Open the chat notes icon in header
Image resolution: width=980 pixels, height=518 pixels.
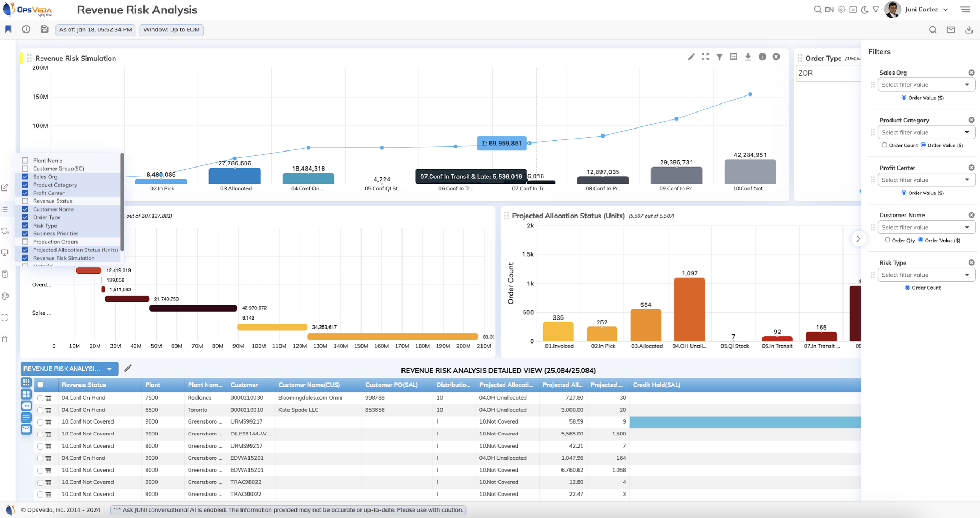pos(853,10)
